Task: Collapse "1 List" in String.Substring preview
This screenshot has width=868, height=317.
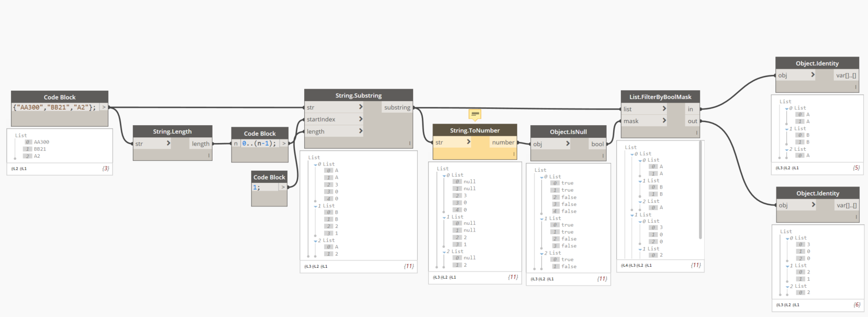Action: coord(316,206)
